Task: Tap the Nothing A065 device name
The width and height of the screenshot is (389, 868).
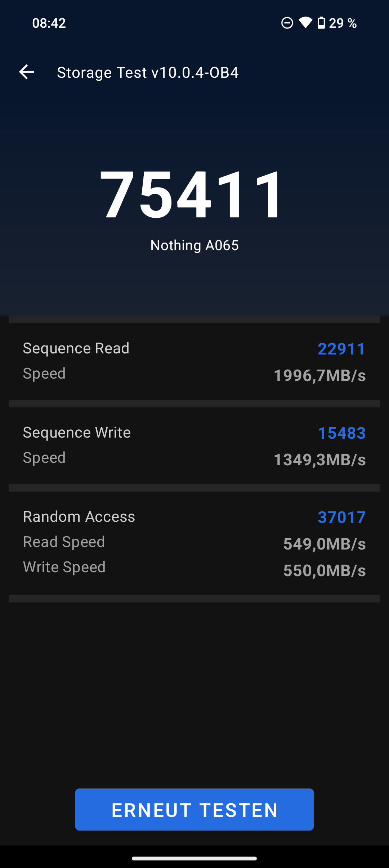Action: [194, 245]
